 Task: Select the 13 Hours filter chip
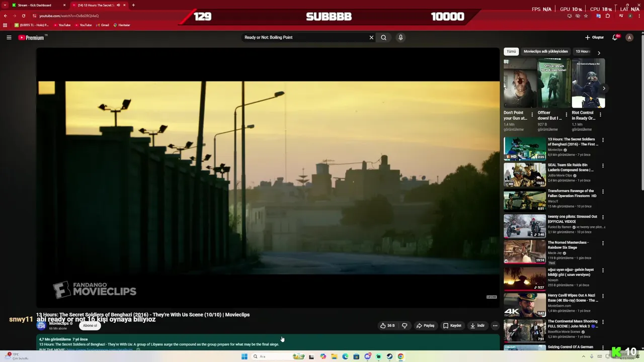pyautogui.click(x=583, y=51)
